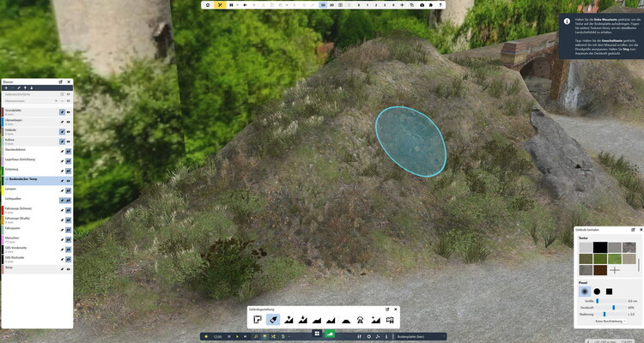Viewport: 644px width, 343px height.
Task: Add a new texture with plus tile
Action: (x=615, y=270)
